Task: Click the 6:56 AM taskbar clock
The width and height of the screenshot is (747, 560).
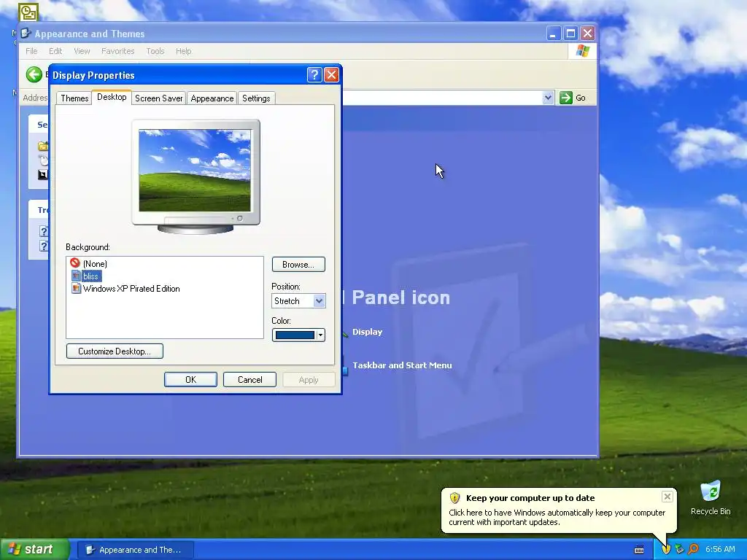Action: tap(720, 549)
